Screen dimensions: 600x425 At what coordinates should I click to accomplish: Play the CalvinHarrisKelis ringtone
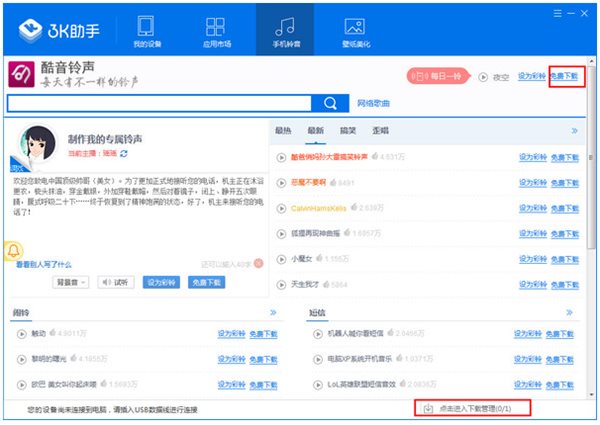click(281, 208)
